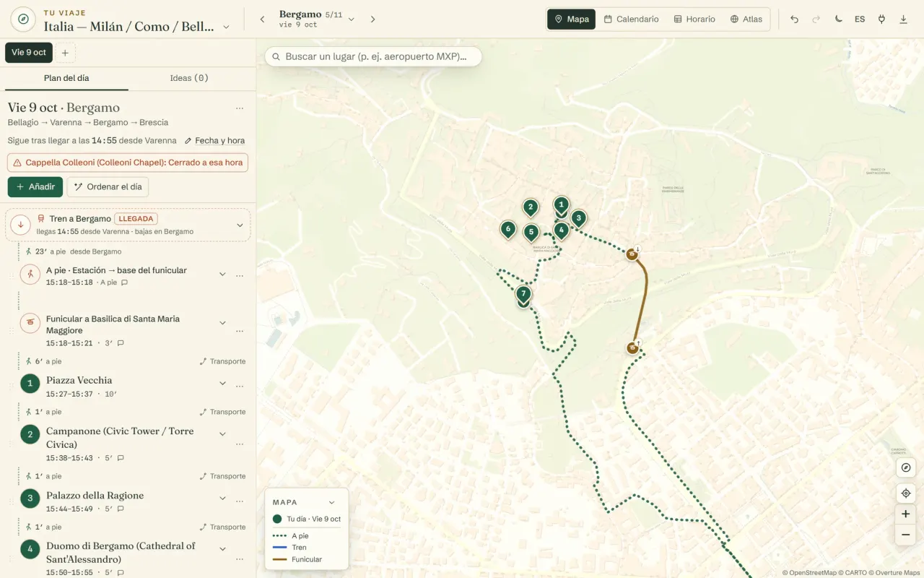Switch to the Atlas view
924x578 pixels.
point(746,19)
